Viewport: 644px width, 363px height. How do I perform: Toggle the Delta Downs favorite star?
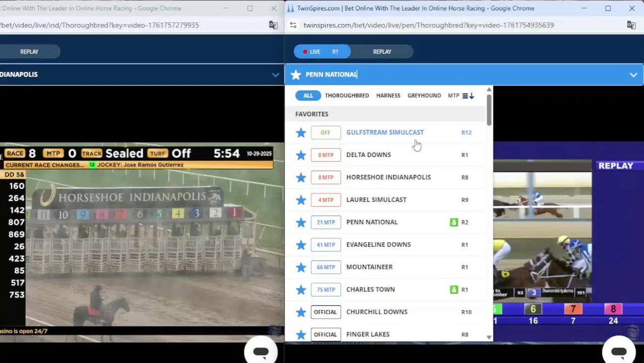(301, 155)
